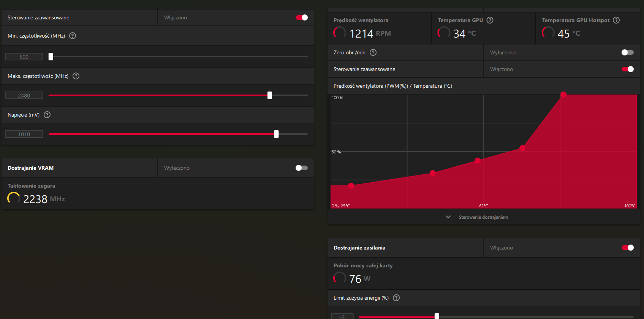
Task: Disable Dostrajanie zasilania toggle
Action: tap(628, 248)
